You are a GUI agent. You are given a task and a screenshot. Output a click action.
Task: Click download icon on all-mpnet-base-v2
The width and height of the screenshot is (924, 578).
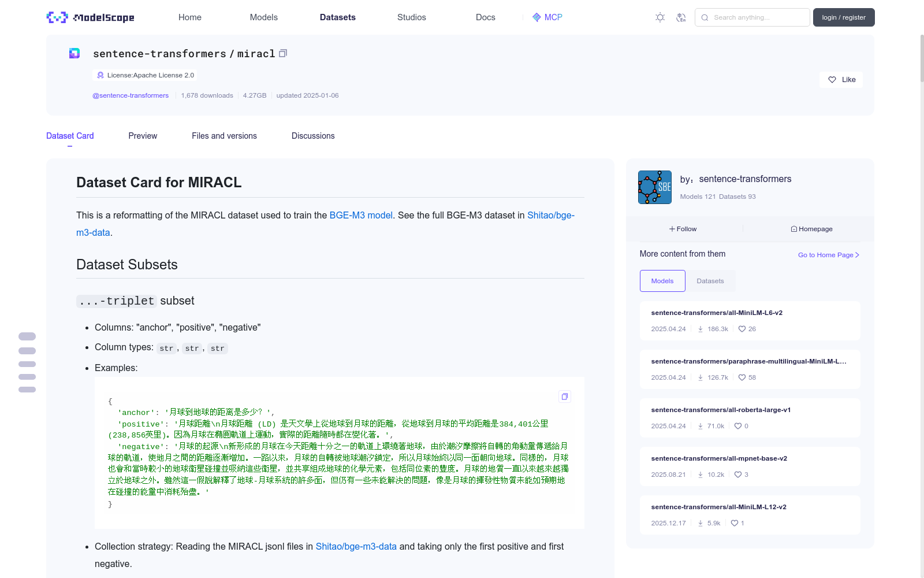701,475
